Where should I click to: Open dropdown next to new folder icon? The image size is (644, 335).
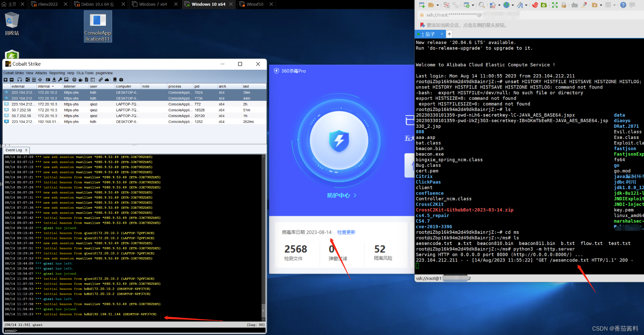(x=601, y=5)
